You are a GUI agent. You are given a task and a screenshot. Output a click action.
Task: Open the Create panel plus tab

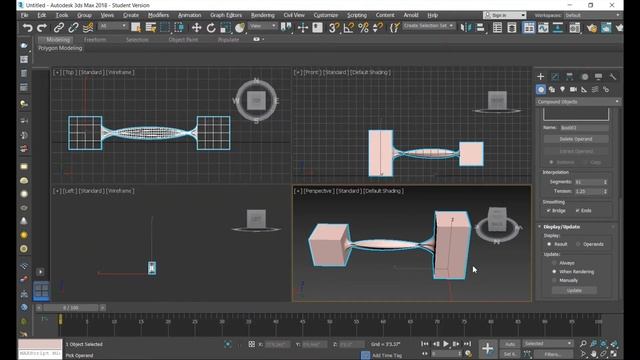click(x=540, y=76)
